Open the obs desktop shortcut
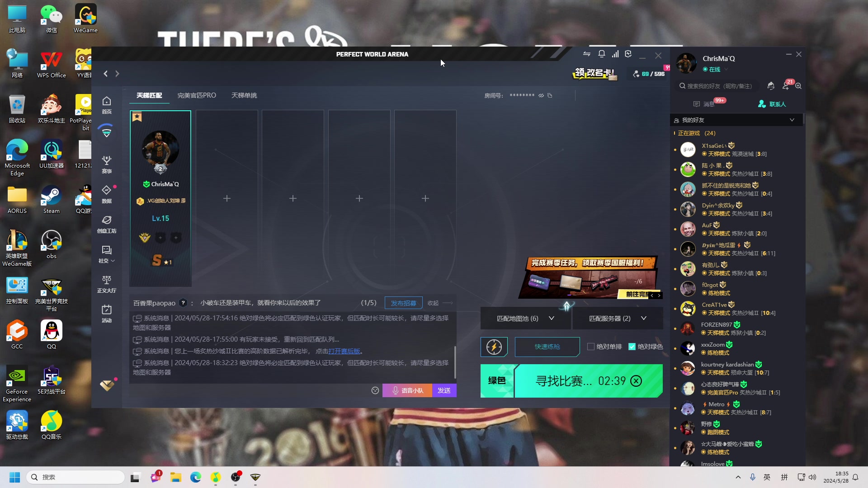The width and height of the screenshot is (868, 488). (x=52, y=244)
